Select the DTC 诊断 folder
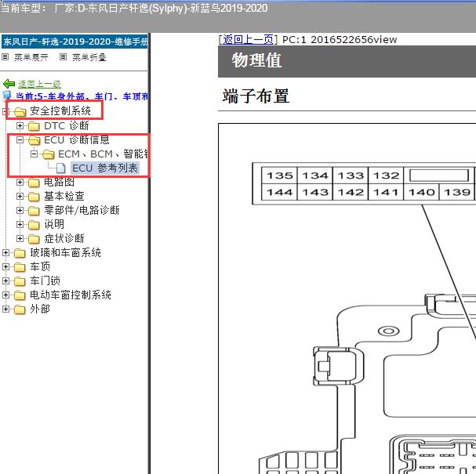 pos(67,125)
